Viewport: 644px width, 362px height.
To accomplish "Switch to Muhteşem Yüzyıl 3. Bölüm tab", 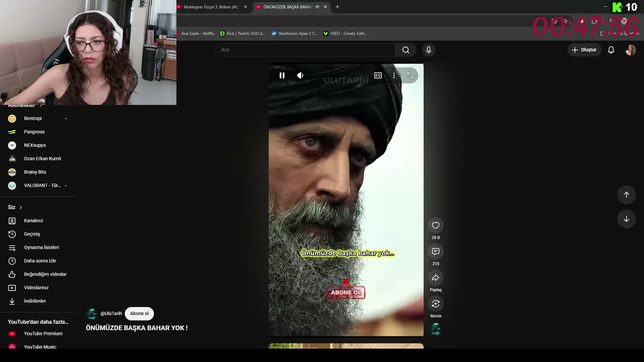I will tap(211, 7).
